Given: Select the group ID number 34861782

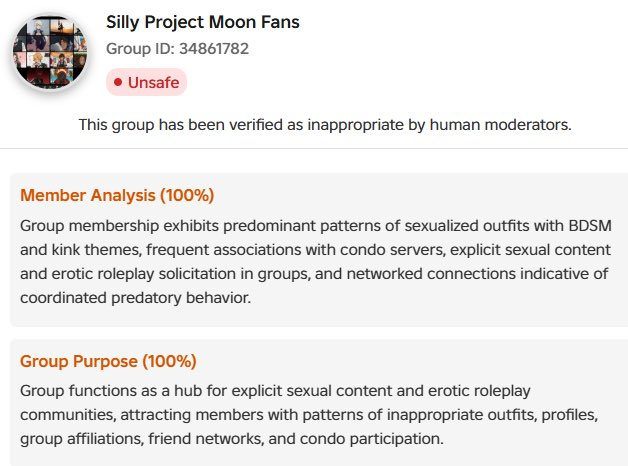Looking at the screenshot, I should 214,49.
